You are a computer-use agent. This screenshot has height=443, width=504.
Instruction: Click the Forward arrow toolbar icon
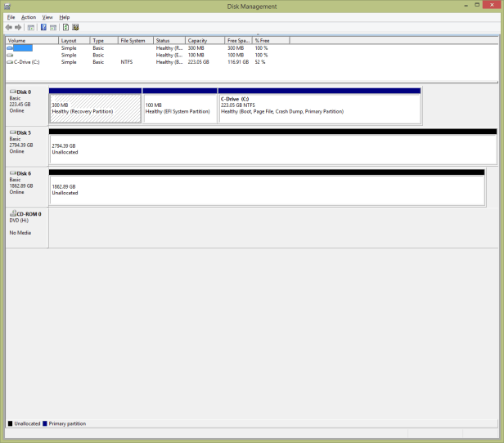pos(19,27)
